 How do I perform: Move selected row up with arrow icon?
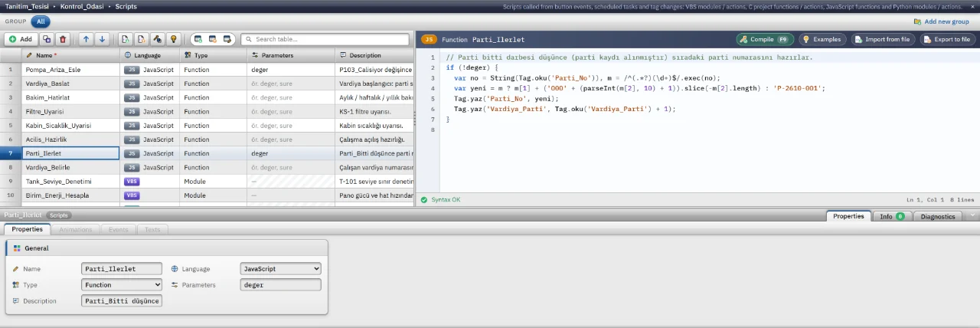point(86,38)
